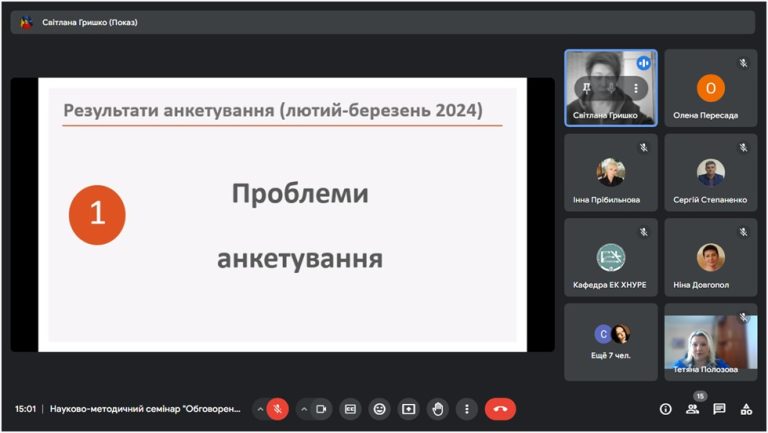Leave the call with red hang-up button
This screenshot has height=433, width=768.
(500, 409)
